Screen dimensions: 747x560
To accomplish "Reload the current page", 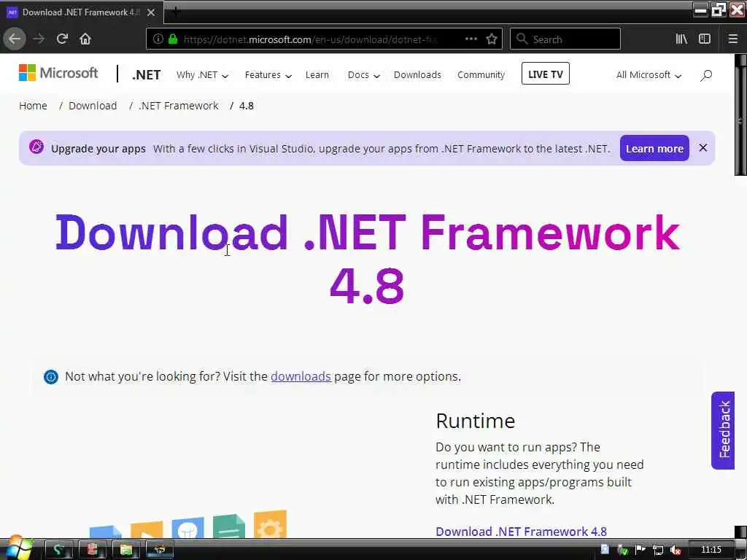I will point(62,39).
